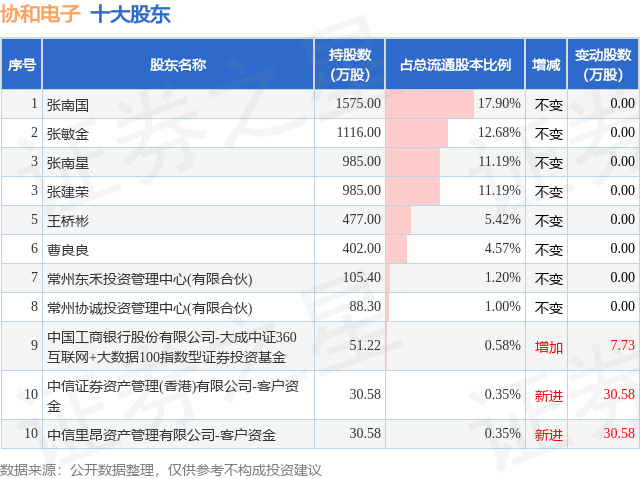Click the 0.58% ratio value

pos(502,345)
